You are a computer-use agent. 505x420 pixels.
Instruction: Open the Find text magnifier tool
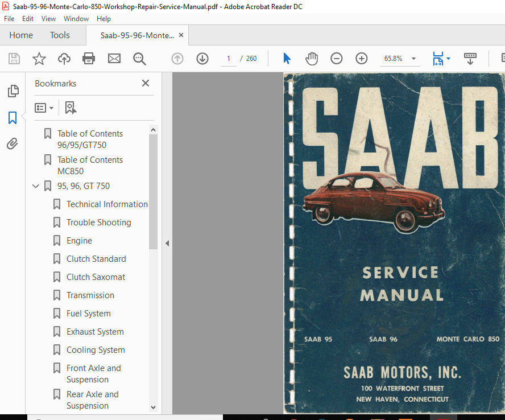click(x=139, y=59)
